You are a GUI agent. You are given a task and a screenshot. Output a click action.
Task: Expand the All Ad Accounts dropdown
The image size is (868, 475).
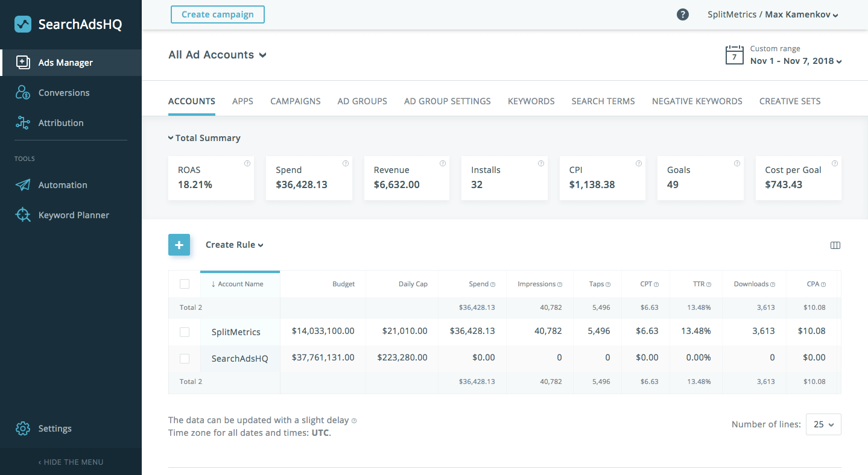point(217,55)
